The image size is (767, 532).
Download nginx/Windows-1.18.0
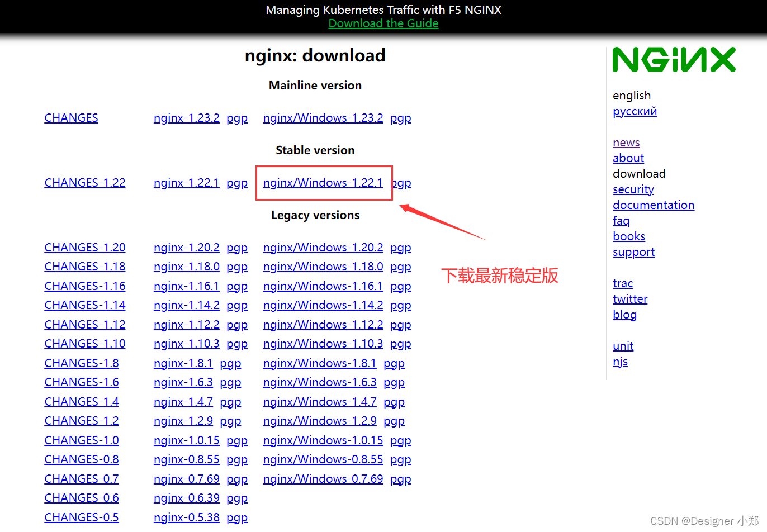click(323, 267)
